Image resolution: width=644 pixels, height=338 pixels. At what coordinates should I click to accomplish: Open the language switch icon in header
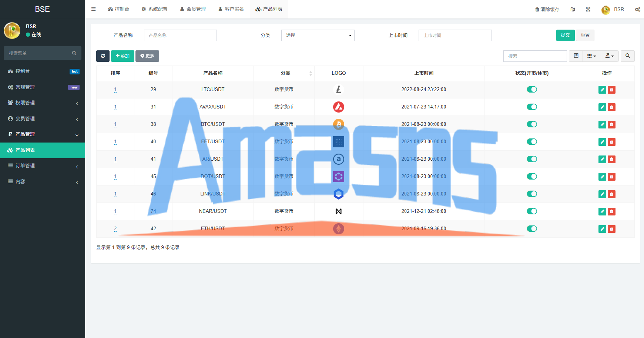click(x=573, y=9)
